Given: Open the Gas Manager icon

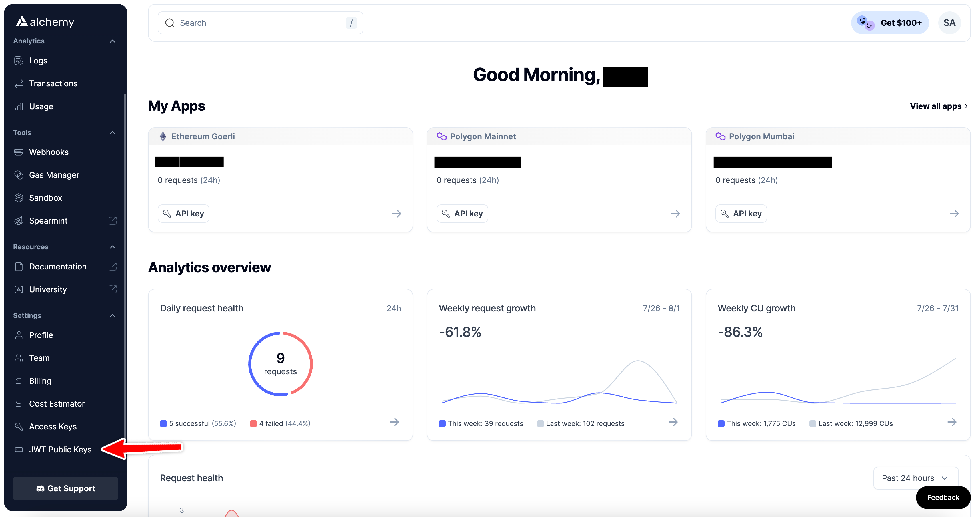Looking at the screenshot, I should (19, 175).
